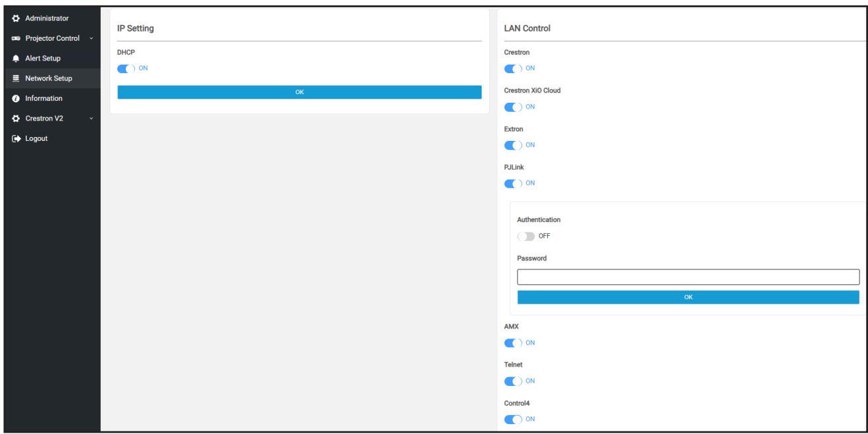Click the Projector Control sidebar icon
868x434 pixels.
16,38
